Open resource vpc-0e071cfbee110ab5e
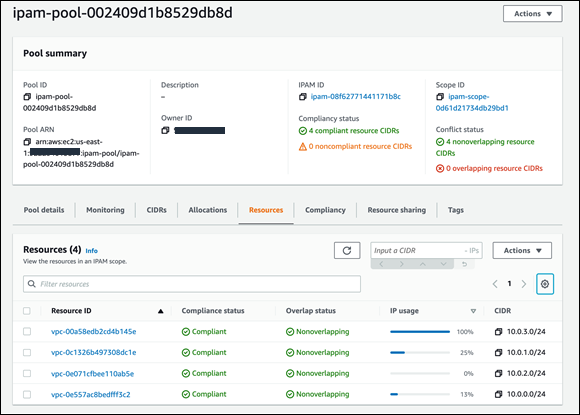This screenshot has width=580, height=415. pos(92,374)
